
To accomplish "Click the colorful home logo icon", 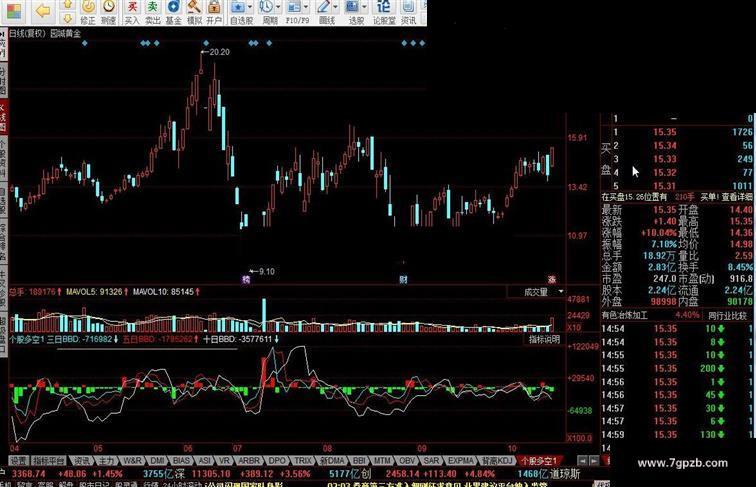I will point(14,12).
